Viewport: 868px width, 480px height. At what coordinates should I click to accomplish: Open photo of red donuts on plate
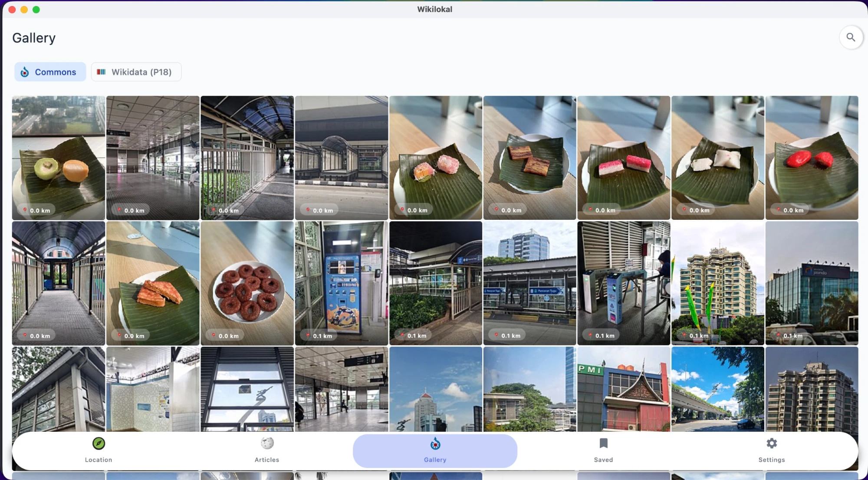(247, 283)
